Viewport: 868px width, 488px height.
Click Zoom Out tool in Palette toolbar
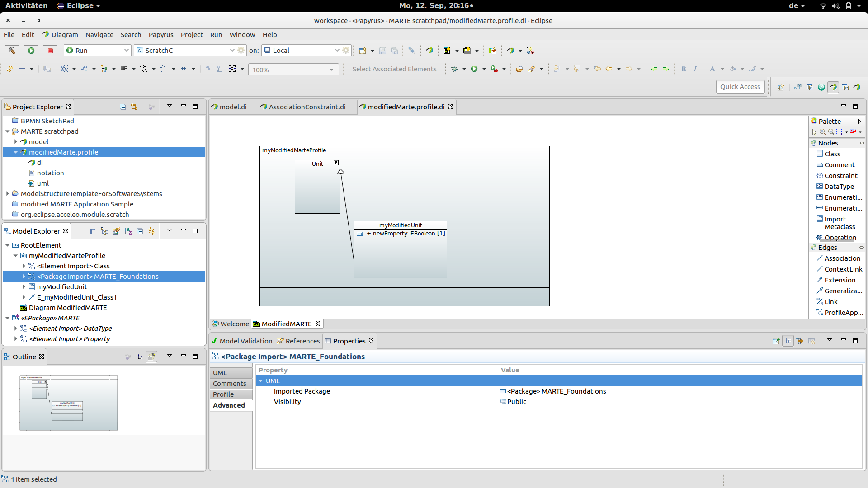831,132
